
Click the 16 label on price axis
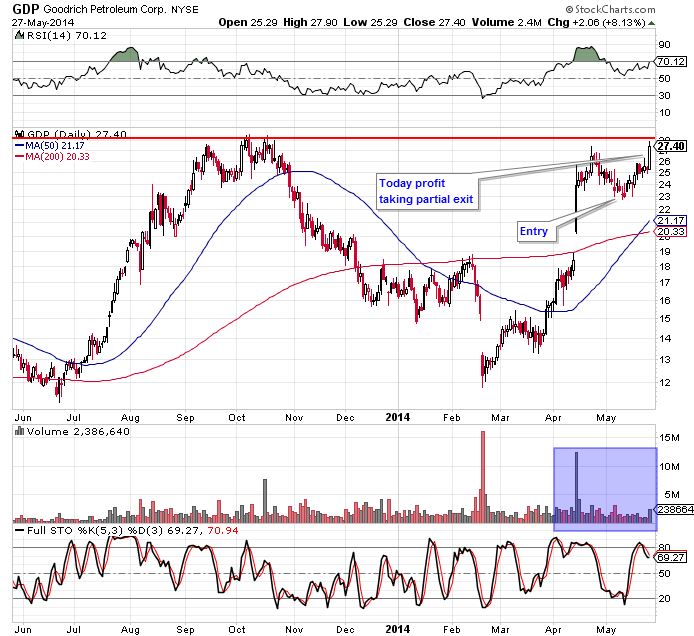coord(665,301)
